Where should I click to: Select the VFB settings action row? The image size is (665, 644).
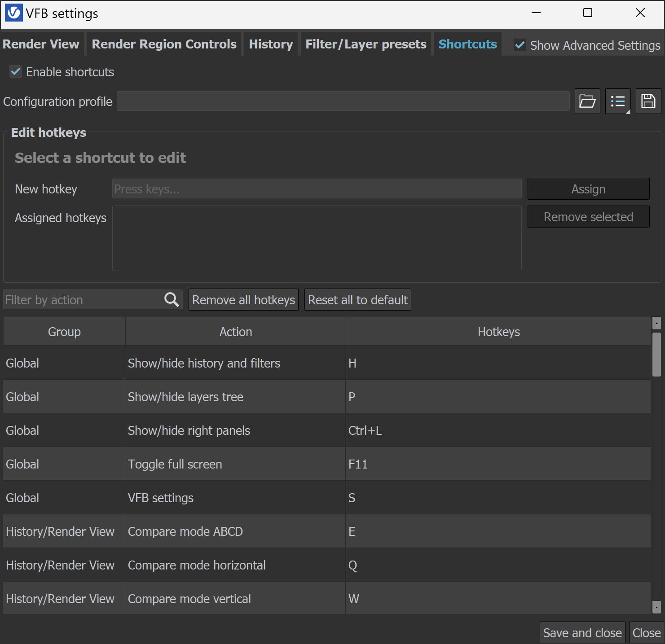pyautogui.click(x=327, y=497)
